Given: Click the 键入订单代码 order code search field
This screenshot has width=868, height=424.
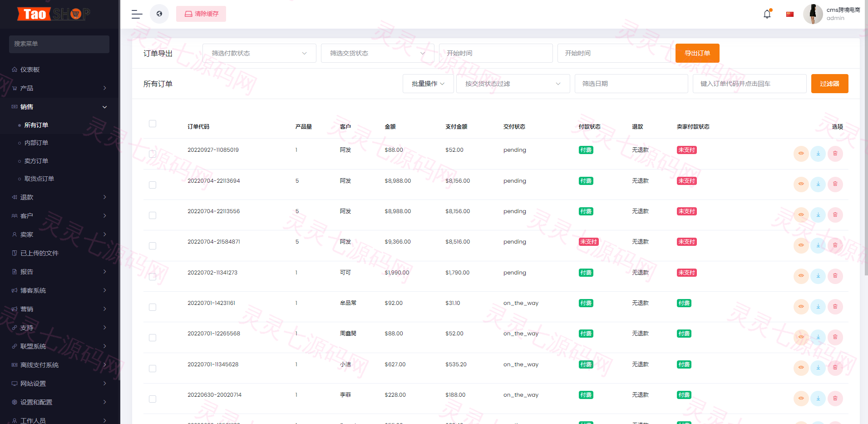Looking at the screenshot, I should tap(750, 84).
